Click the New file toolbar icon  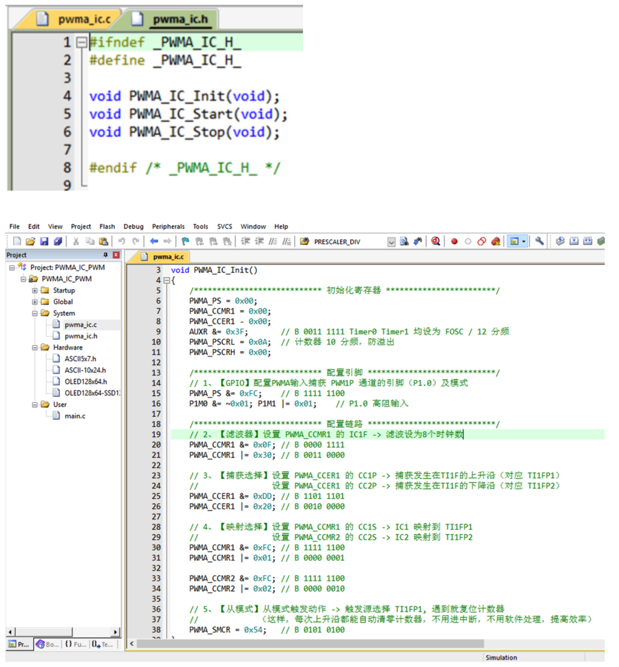[x=17, y=242]
